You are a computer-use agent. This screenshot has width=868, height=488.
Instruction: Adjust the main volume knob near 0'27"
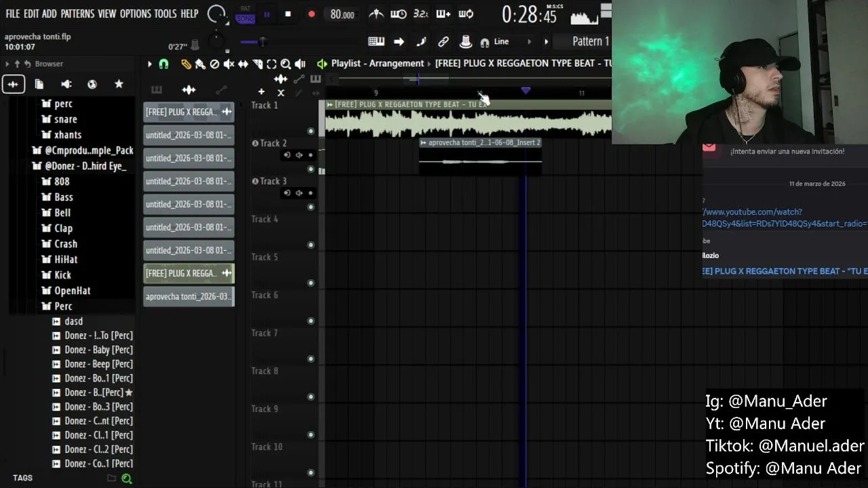point(216,41)
